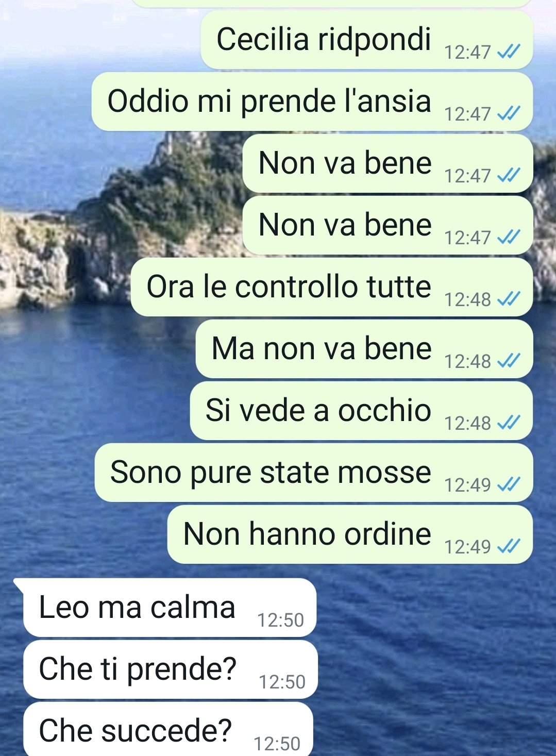Tap the 'Ma non va bene' bubble

(364, 349)
